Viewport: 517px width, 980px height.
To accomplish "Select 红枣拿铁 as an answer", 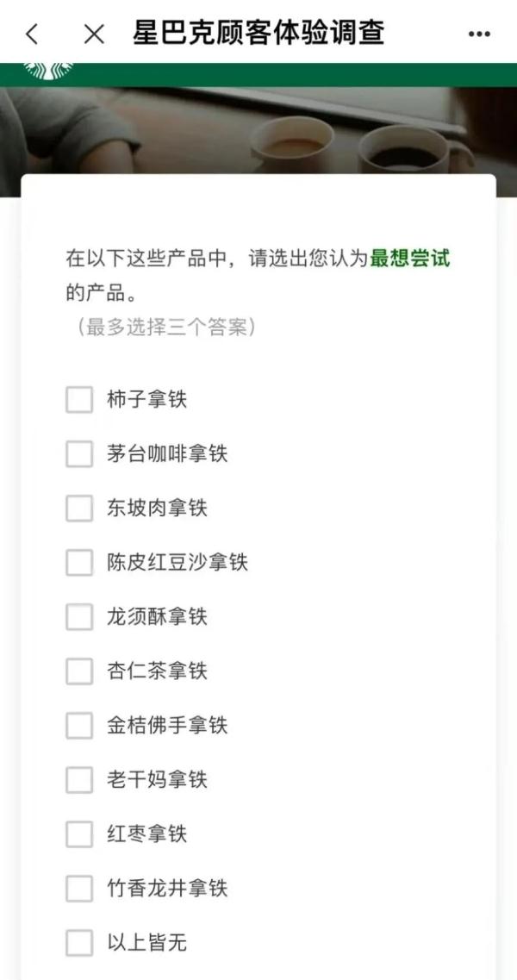I will tap(78, 834).
